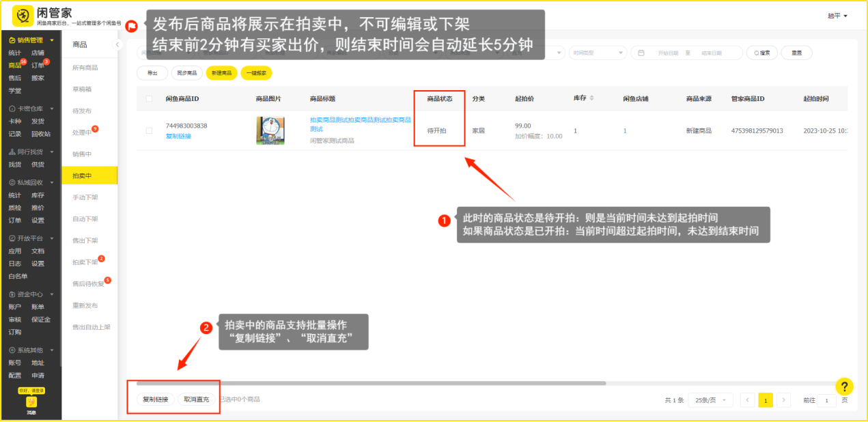Open the 时间类型 filter dropdown
868x422 pixels.
598,53
